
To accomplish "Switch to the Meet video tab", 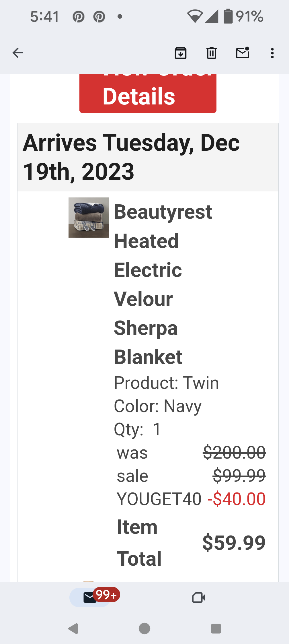I will (x=199, y=598).
